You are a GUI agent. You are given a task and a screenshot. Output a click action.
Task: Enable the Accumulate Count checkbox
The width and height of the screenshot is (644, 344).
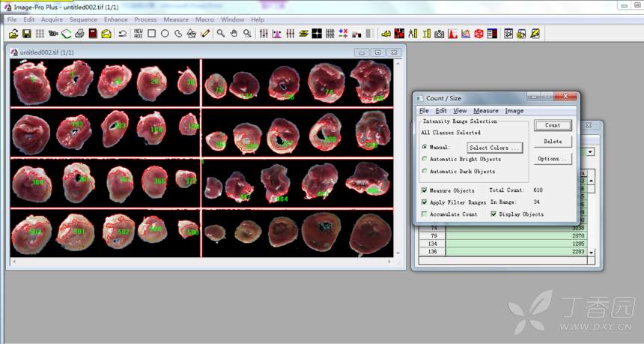tap(425, 214)
